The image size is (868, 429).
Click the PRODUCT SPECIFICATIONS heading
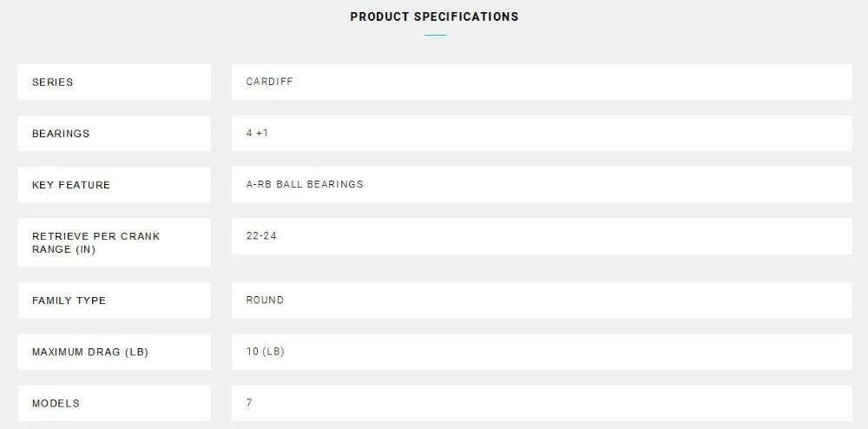point(434,16)
